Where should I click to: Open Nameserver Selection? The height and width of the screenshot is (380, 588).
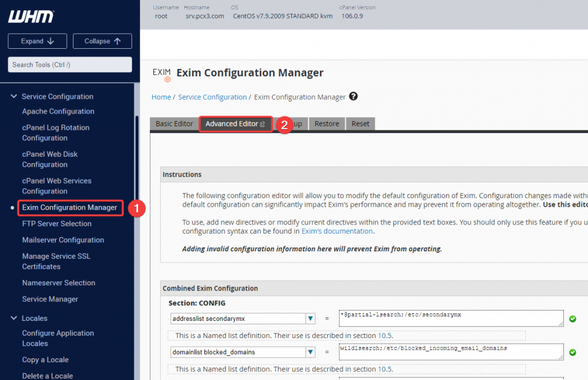point(59,283)
